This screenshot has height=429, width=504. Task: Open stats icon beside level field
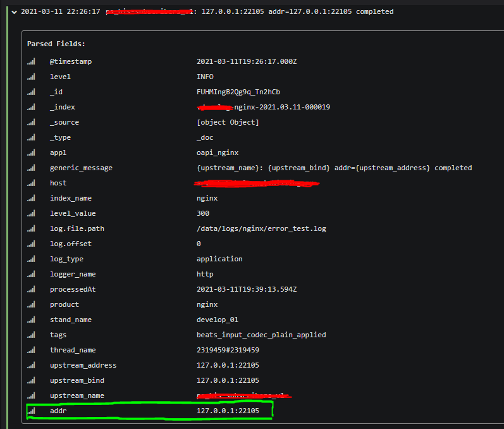tap(31, 77)
